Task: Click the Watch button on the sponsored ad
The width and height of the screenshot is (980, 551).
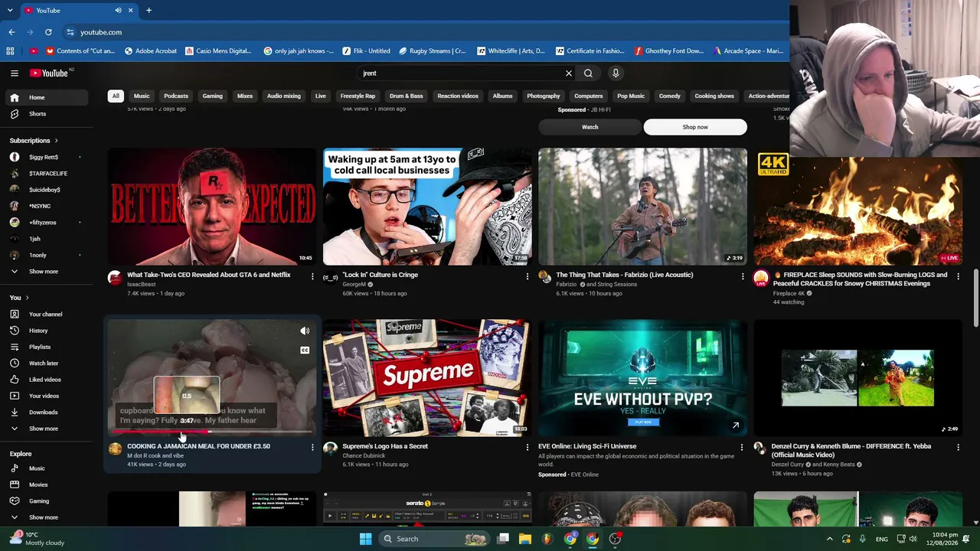Action: [x=590, y=127]
